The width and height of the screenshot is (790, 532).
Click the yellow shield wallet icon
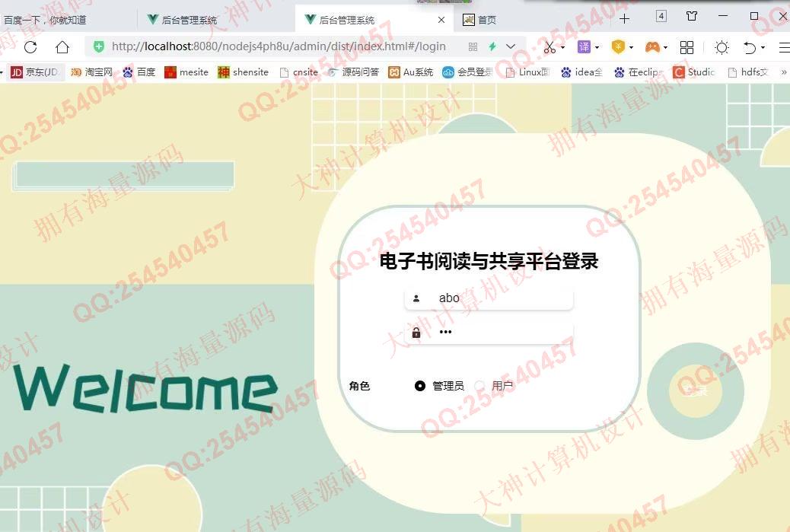click(618, 47)
